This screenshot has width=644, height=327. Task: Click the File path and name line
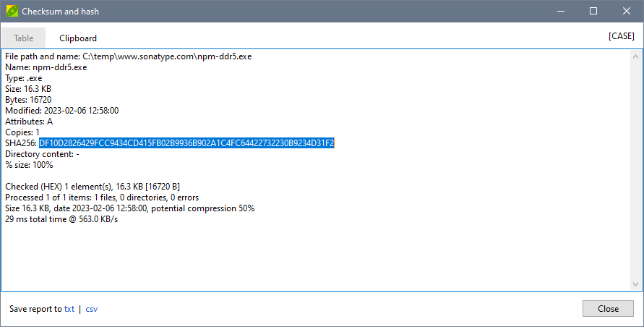(128, 56)
